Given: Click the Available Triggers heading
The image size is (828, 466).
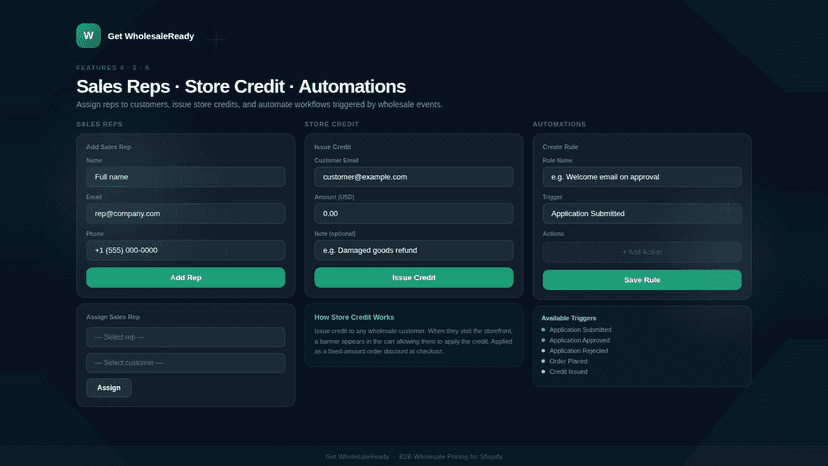Looking at the screenshot, I should [x=569, y=318].
